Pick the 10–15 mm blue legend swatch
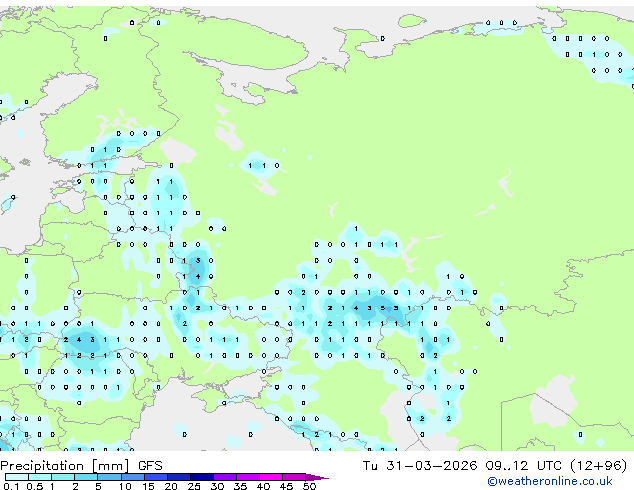 [x=133, y=477]
